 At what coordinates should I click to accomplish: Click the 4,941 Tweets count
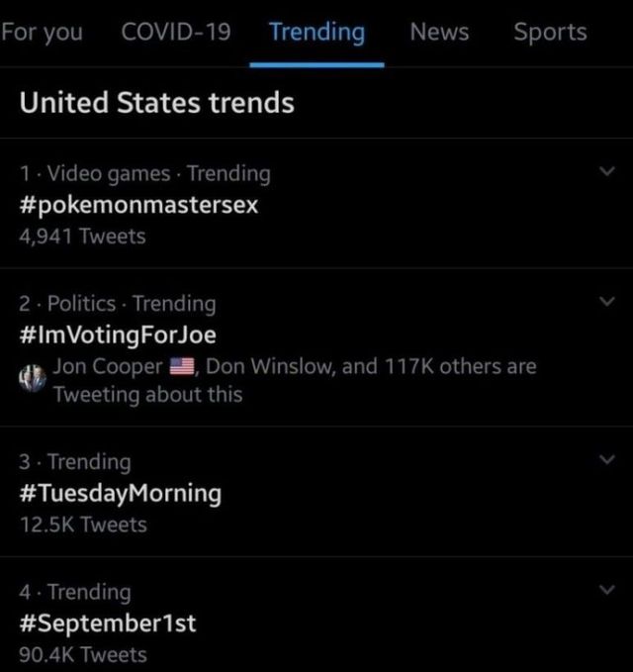coord(82,237)
